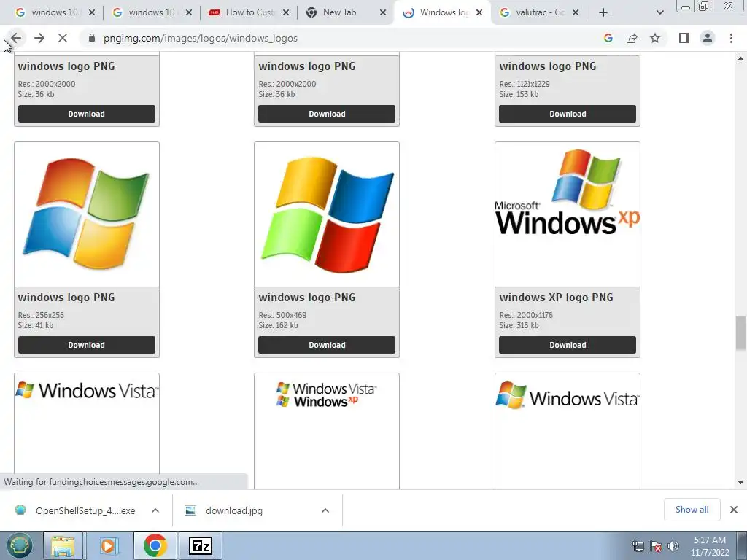Open the Chrome profile avatar
This screenshot has height=560, width=747.
point(708,38)
